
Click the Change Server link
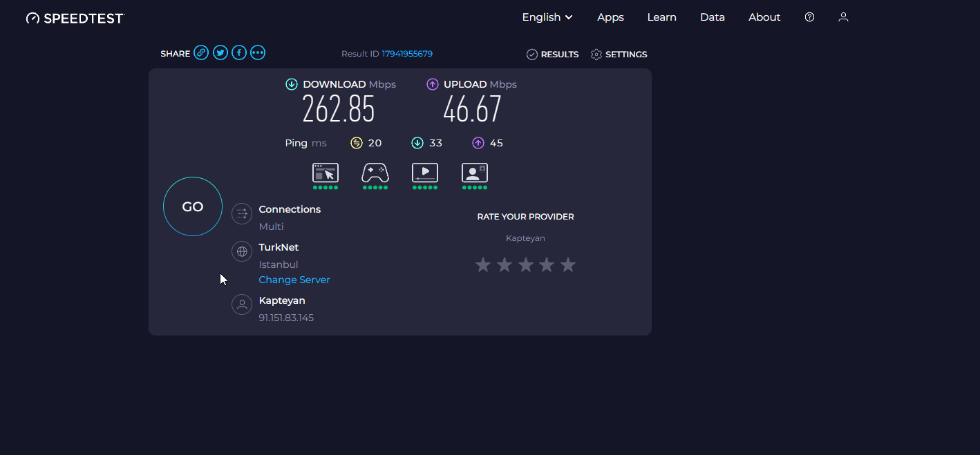[294, 280]
